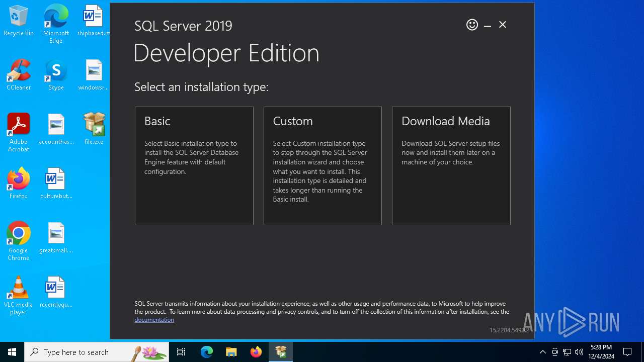The image size is (644, 362).
Task: Select the windowsr... desktop file
Action: (93, 75)
